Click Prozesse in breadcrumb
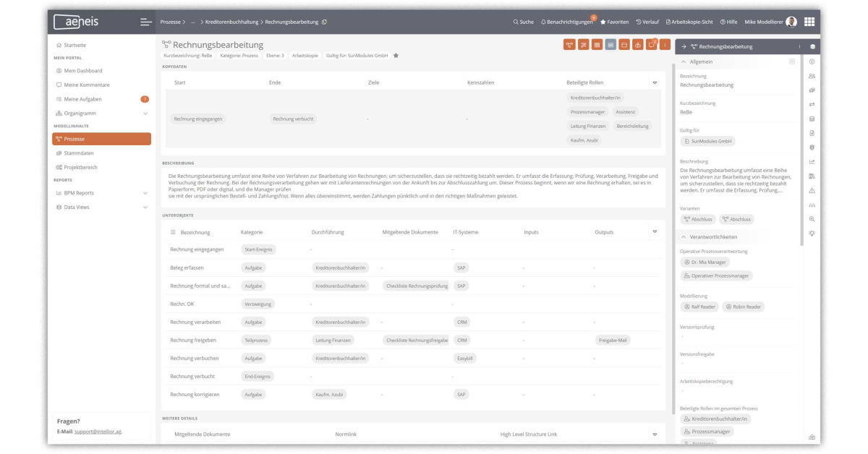This screenshot has width=868, height=454. tap(171, 22)
